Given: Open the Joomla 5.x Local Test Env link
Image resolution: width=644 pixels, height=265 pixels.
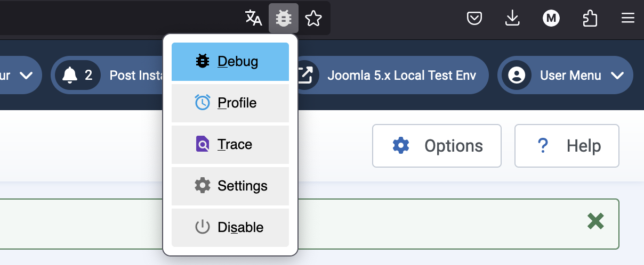Looking at the screenshot, I should click(391, 75).
